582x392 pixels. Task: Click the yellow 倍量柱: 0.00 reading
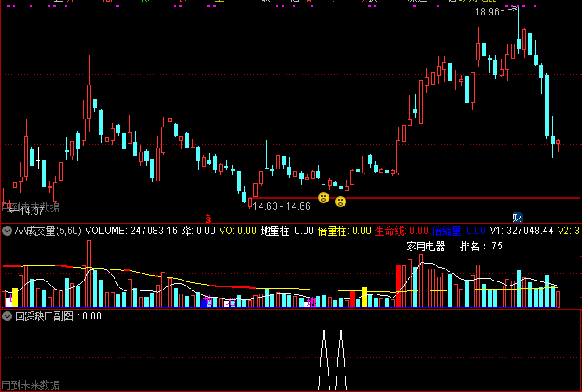point(345,231)
